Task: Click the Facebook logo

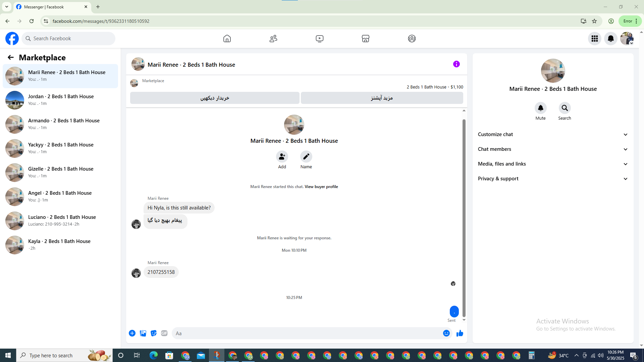Action: point(12,39)
